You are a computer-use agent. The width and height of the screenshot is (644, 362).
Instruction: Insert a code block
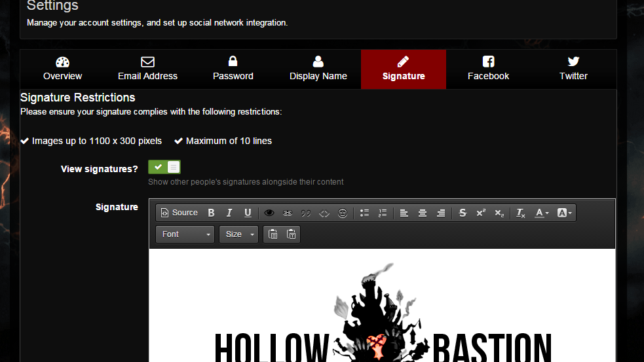(324, 213)
